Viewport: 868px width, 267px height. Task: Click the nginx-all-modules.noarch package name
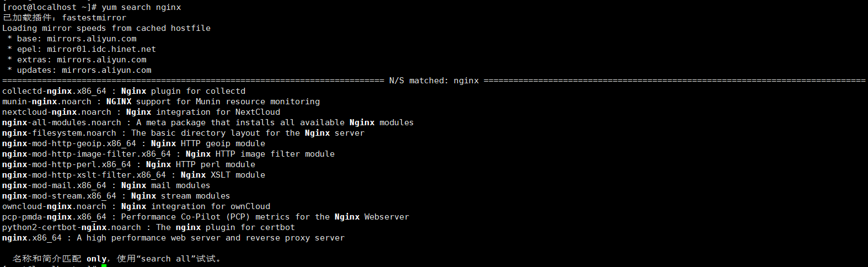[61, 122]
